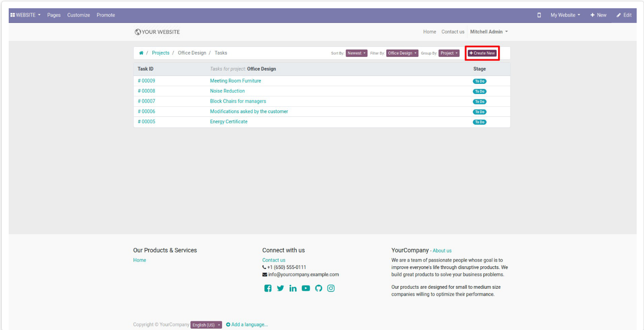
Task: Open the GitHub social icon
Action: (x=319, y=288)
